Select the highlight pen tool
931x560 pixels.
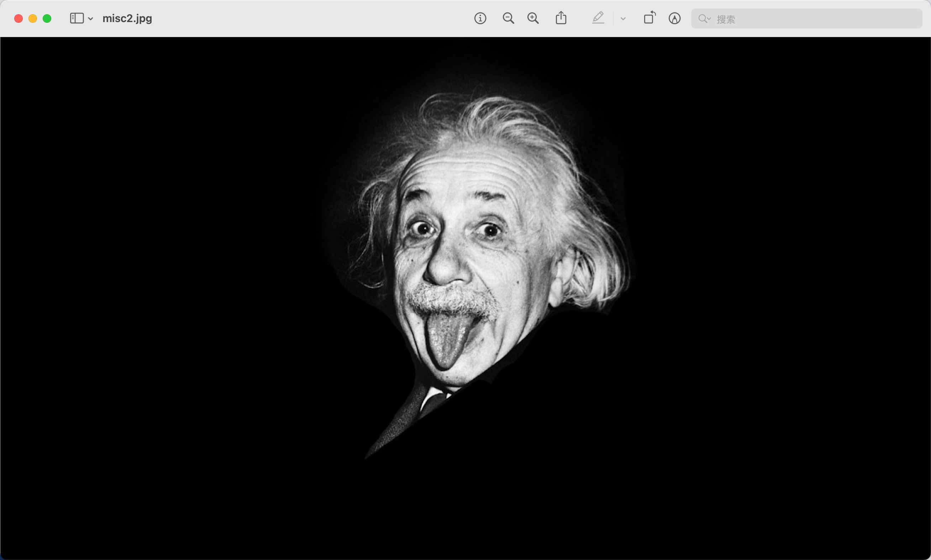tap(598, 18)
